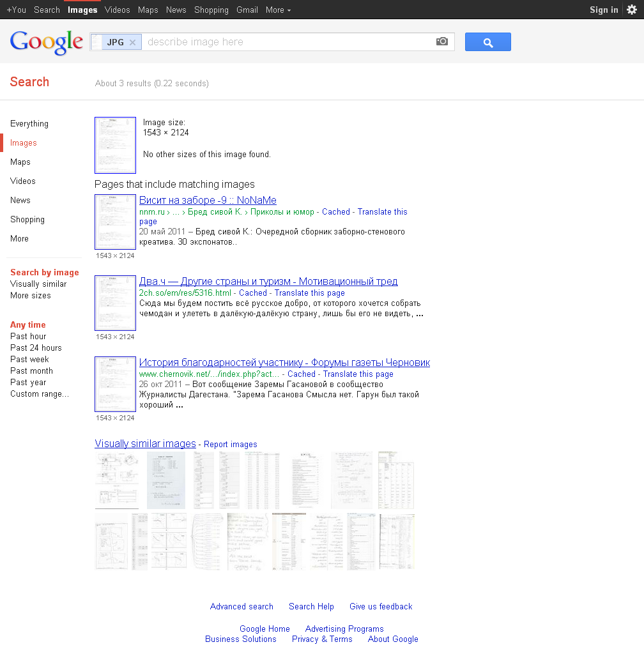Viewport: 644px width, 656px height.
Task: Open first similar image with technical drawings
Action: tap(117, 480)
